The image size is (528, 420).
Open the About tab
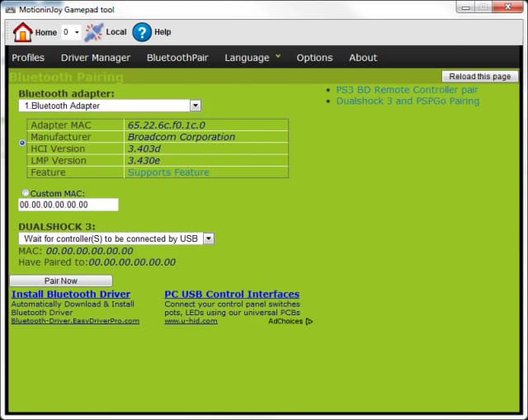point(363,58)
